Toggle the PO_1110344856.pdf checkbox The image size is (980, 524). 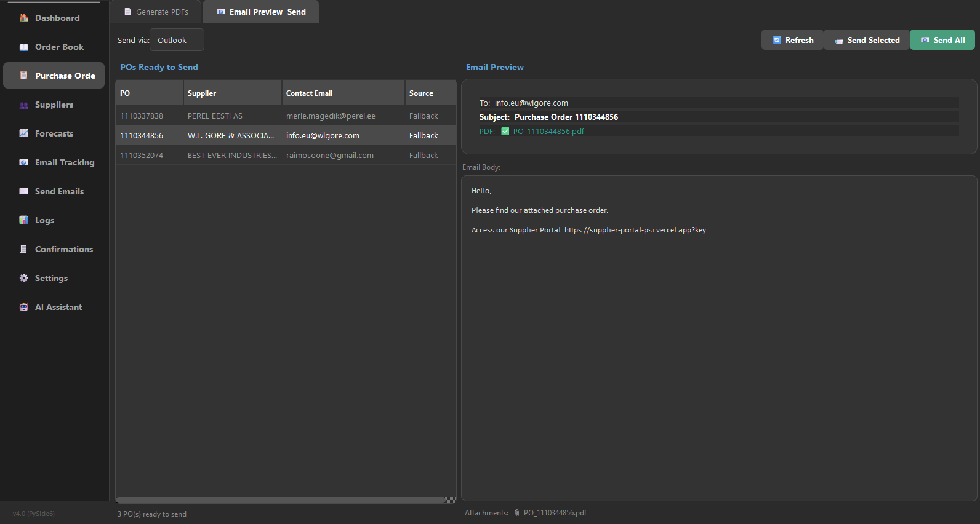pos(505,131)
